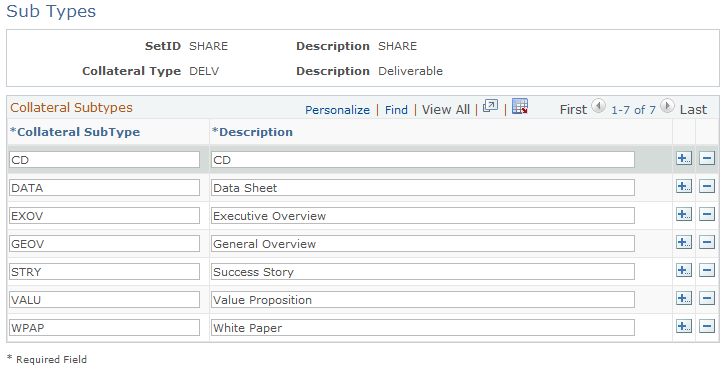Add a row after the WPAP subtype
The width and height of the screenshot is (726, 369).
684,327
